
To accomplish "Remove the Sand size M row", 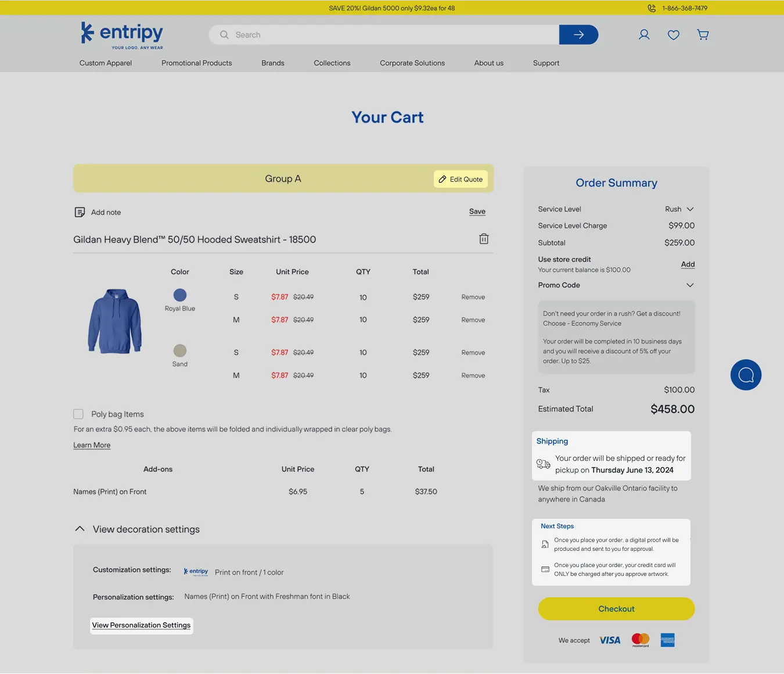I will [473, 375].
